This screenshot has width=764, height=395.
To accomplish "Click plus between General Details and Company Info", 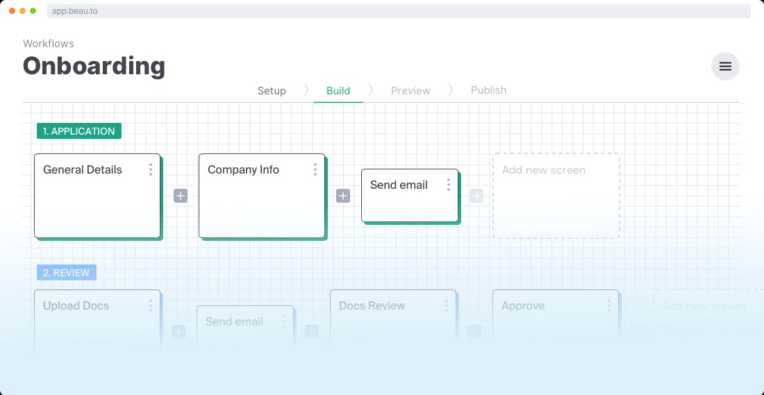I will pos(181,196).
